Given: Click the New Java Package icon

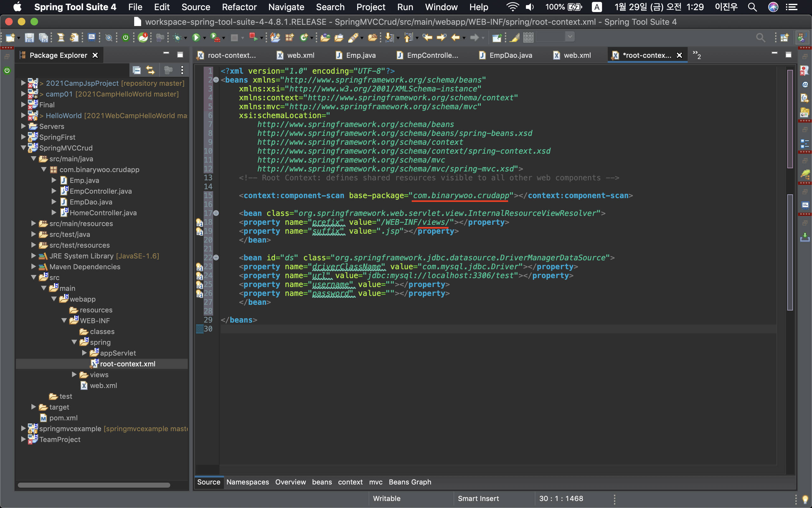Looking at the screenshot, I should [289, 37].
